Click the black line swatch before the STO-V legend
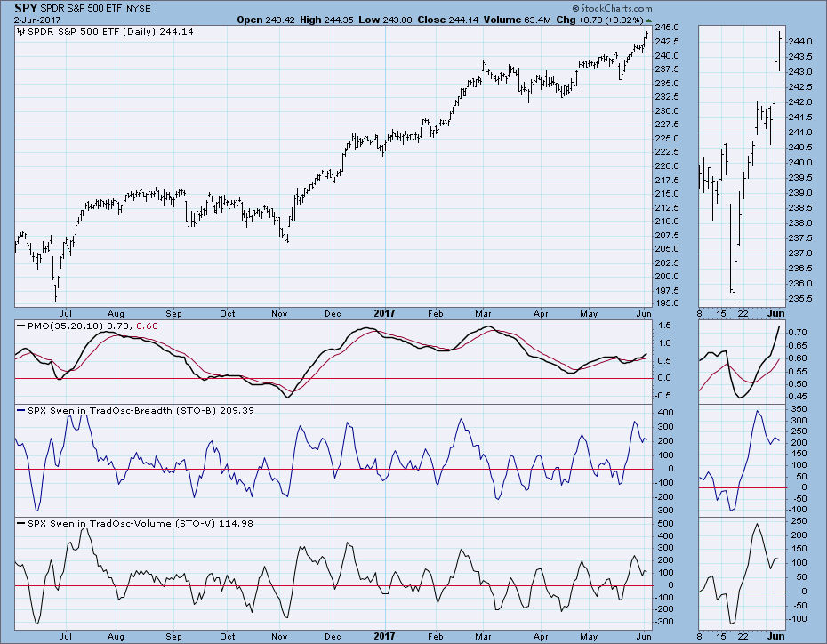827x644 pixels. 21,523
